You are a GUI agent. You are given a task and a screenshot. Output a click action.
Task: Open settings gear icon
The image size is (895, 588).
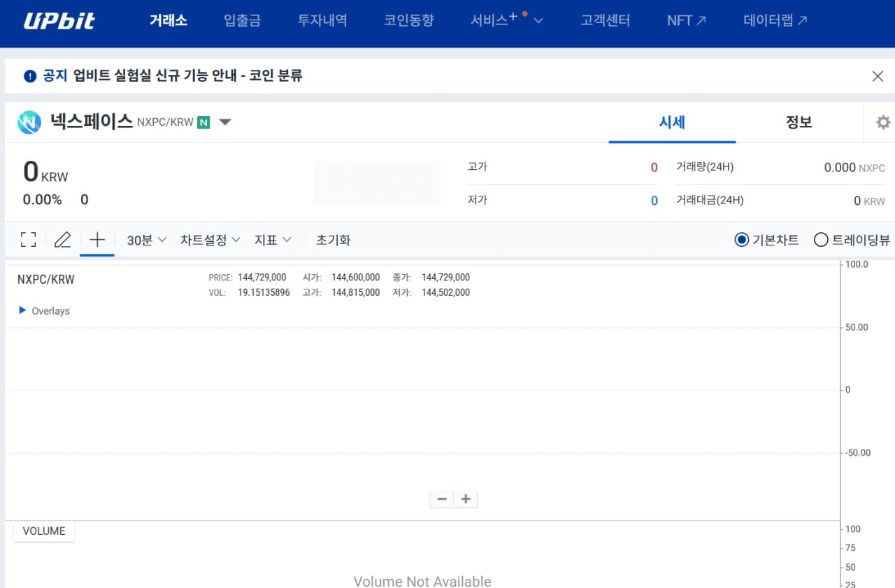click(x=883, y=122)
